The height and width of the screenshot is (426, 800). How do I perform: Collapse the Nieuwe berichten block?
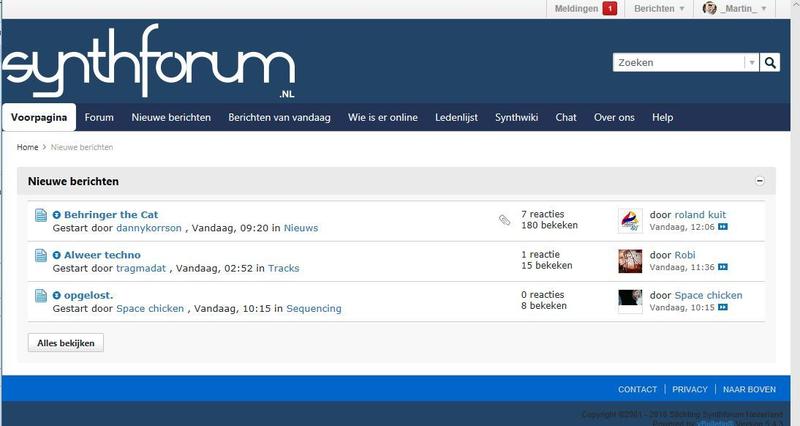point(760,181)
